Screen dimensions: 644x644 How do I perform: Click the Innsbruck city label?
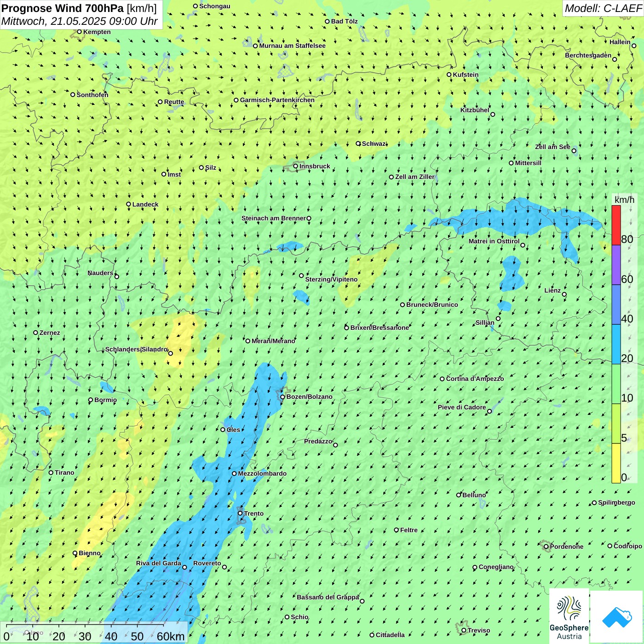click(x=315, y=166)
